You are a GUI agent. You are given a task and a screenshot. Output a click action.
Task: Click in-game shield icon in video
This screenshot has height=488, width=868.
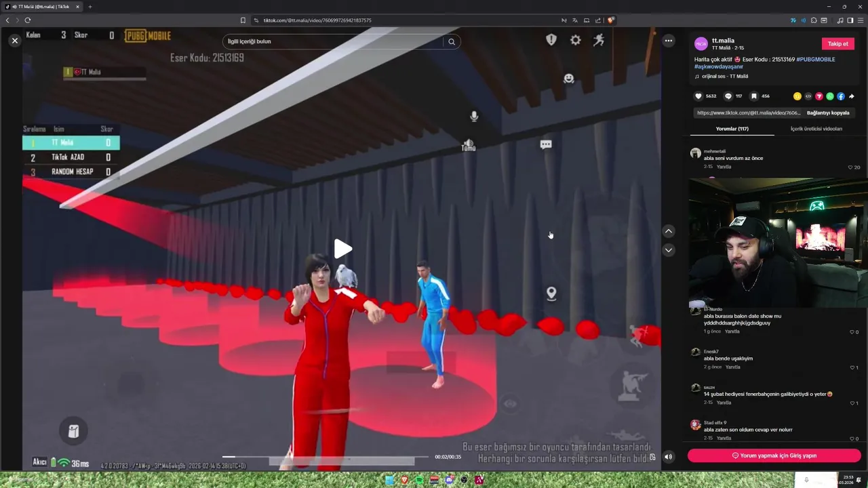551,40
